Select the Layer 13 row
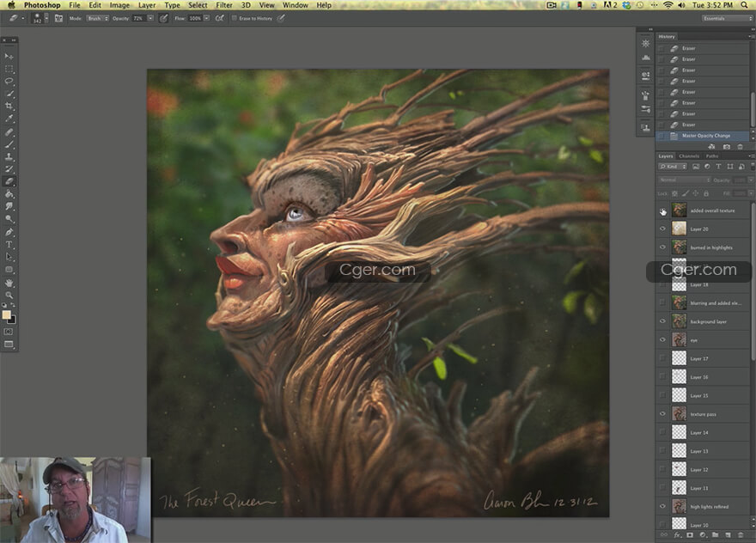The width and height of the screenshot is (756, 543). 703,451
